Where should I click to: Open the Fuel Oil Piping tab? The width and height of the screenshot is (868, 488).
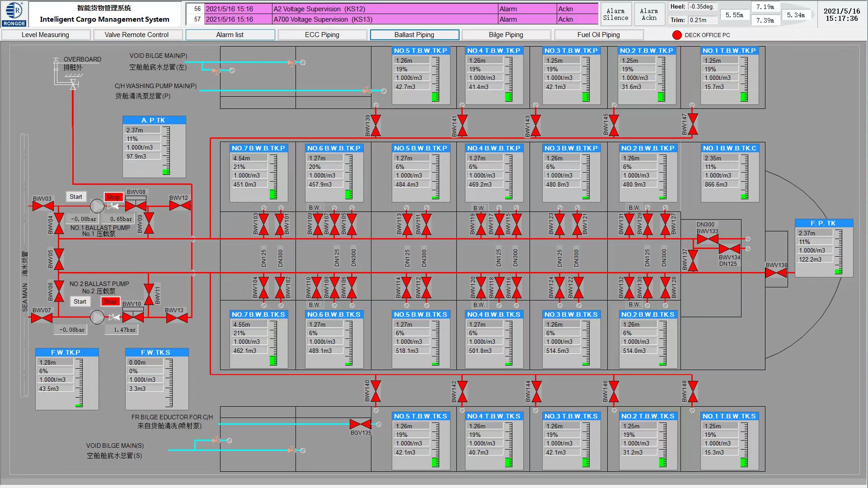pos(598,35)
